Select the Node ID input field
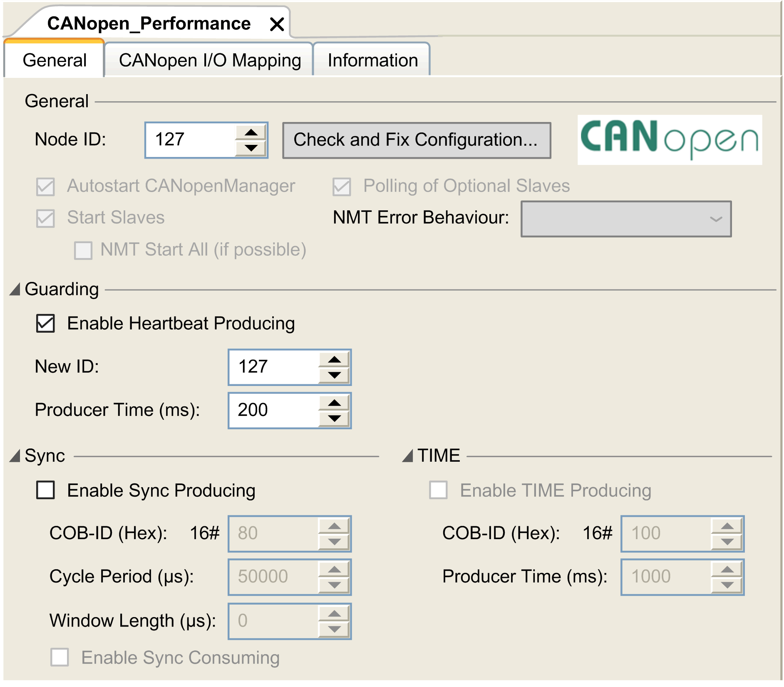Image resolution: width=784 pixels, height=687 pixels. pos(187,140)
